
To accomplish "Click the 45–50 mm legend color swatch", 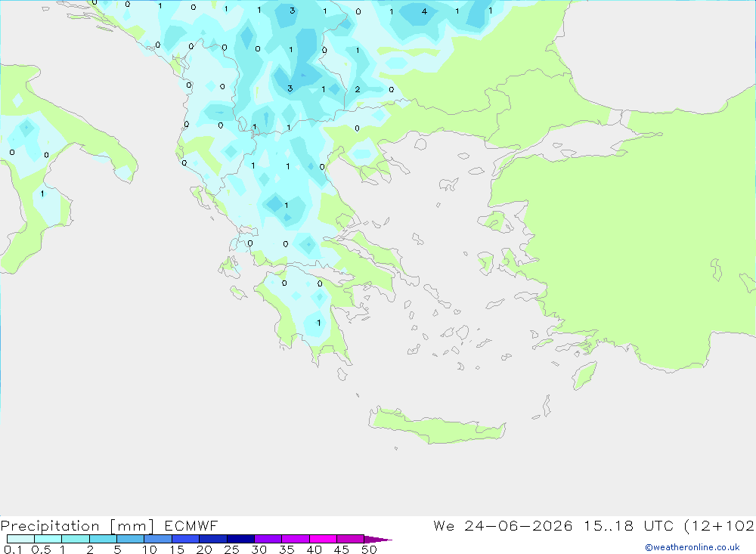I will click(x=351, y=539).
